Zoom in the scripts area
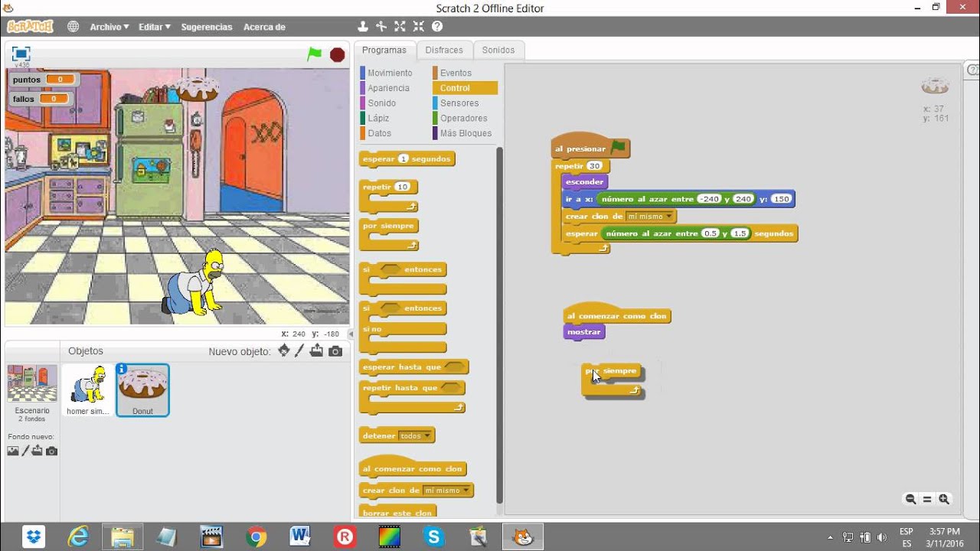Image resolution: width=980 pixels, height=551 pixels. pyautogui.click(x=944, y=499)
